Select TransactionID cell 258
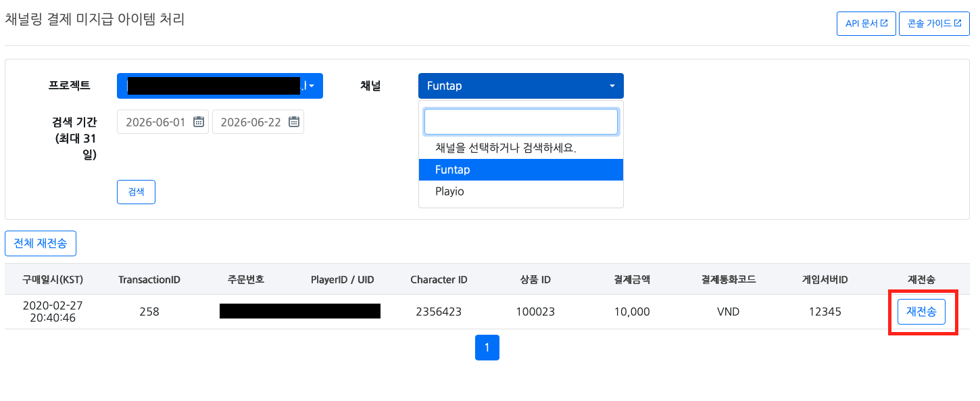 coord(149,312)
